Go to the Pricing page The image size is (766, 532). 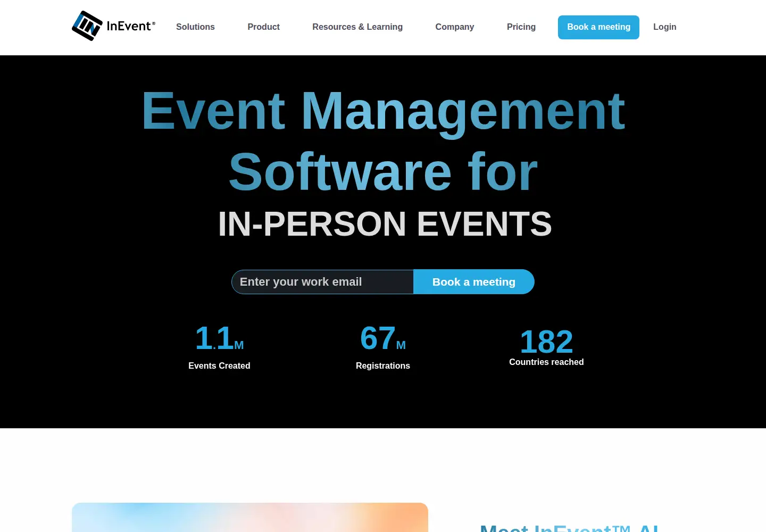point(521,27)
